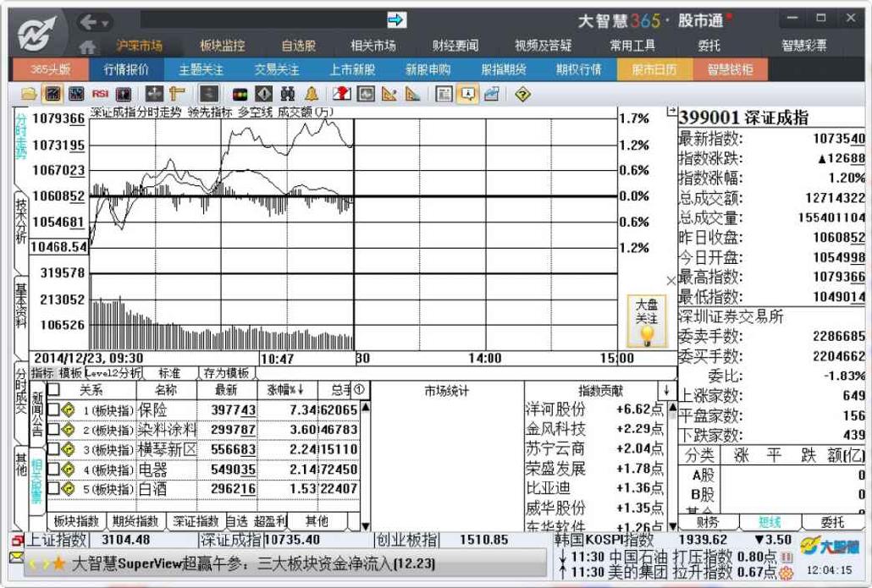Click the 存为模板 button
The height and width of the screenshot is (588, 872).
(226, 373)
